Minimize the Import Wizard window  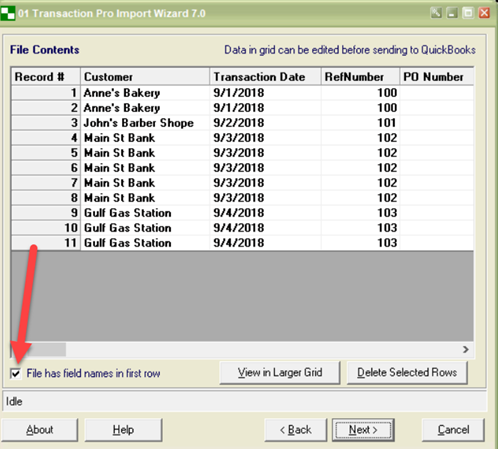click(452, 13)
